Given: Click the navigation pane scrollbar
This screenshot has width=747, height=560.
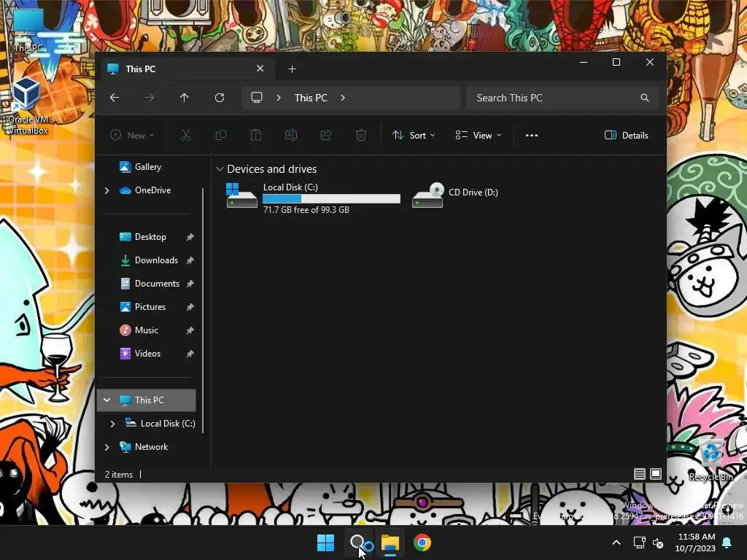Looking at the screenshot, I should coord(204,311).
